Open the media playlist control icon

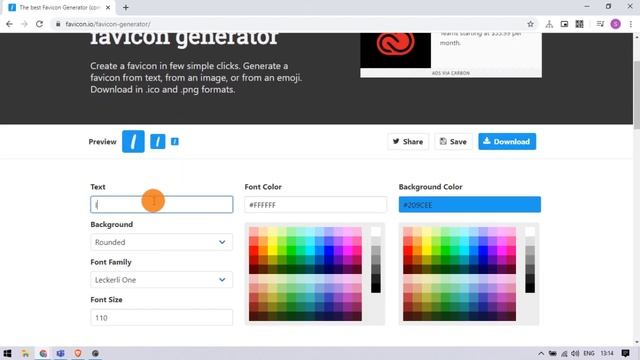pyautogui.click(x=600, y=24)
